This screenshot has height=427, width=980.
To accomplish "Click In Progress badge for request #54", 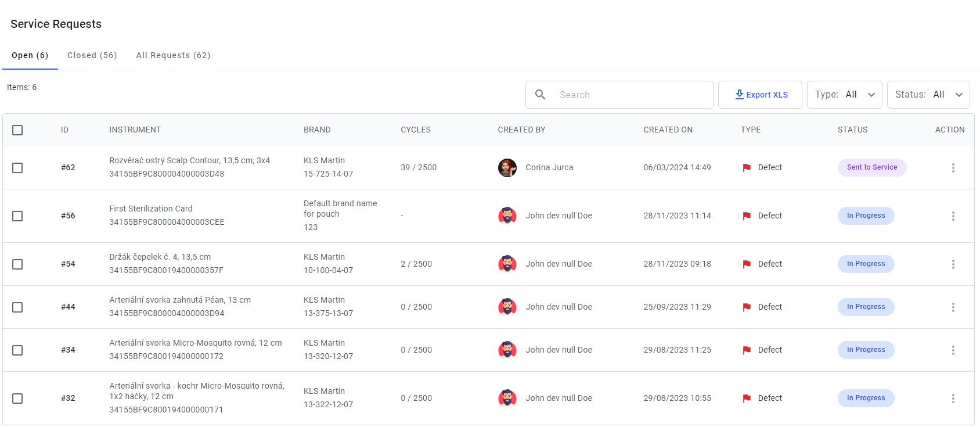I will (866, 264).
